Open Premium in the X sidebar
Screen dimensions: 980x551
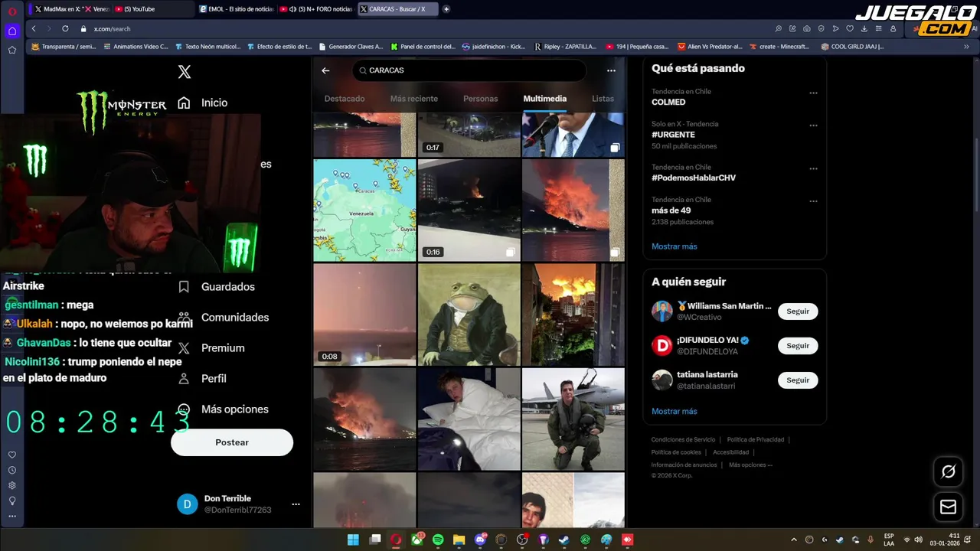pyautogui.click(x=211, y=347)
